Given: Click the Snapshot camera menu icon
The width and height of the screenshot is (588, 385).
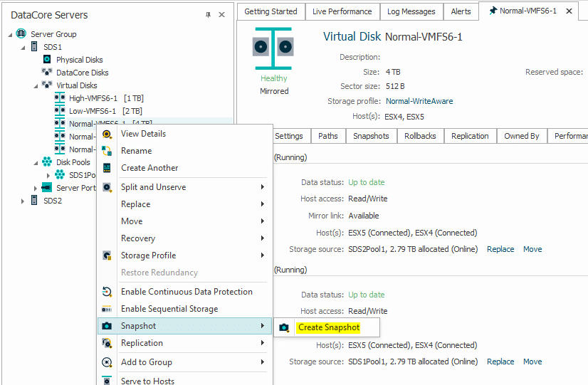Looking at the screenshot, I should (107, 326).
